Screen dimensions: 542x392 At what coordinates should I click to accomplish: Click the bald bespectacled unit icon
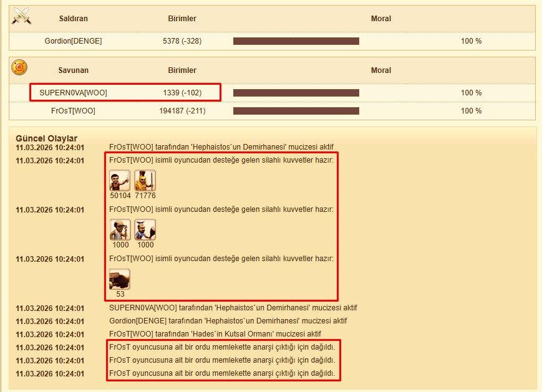tap(120, 230)
